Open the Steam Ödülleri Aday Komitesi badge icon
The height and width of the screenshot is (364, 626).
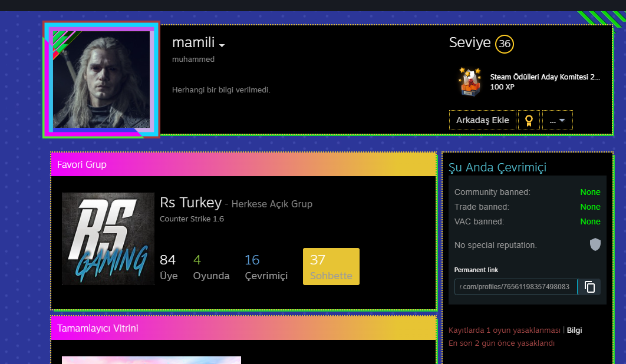tap(470, 81)
